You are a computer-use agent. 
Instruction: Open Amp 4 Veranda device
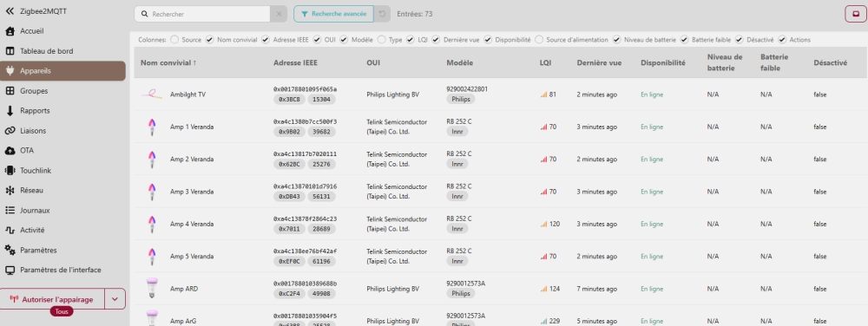tap(192, 224)
